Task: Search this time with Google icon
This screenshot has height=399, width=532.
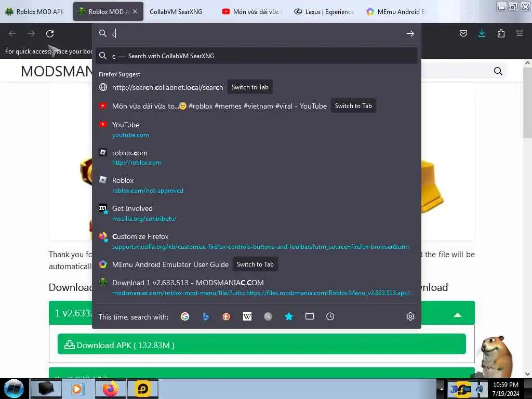Action: 185,316
